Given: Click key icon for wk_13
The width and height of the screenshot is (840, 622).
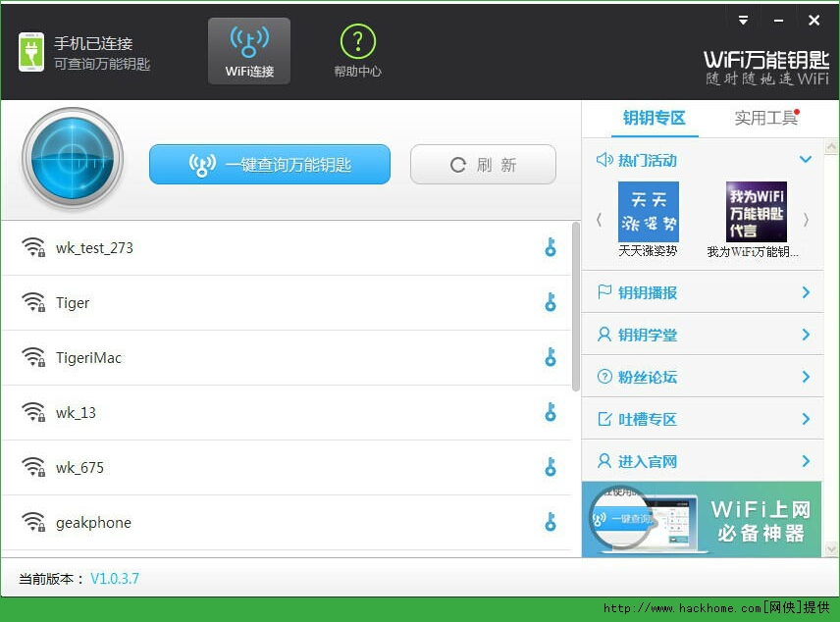Looking at the screenshot, I should pyautogui.click(x=551, y=412).
